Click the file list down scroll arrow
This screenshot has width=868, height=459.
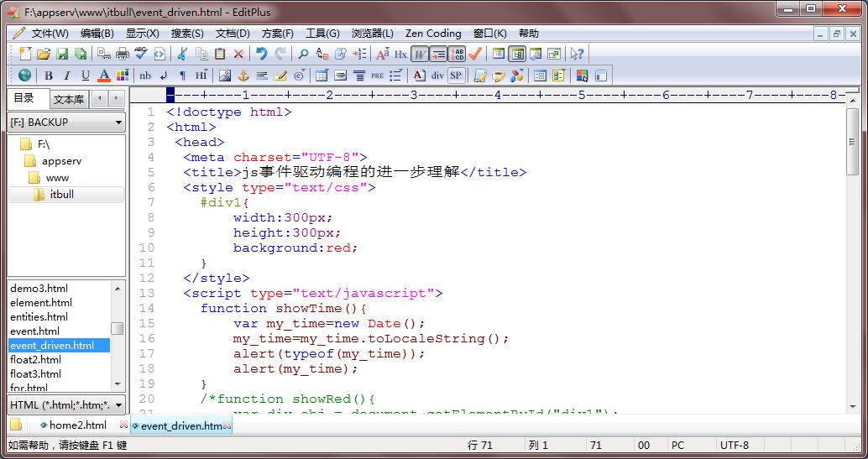(x=118, y=383)
